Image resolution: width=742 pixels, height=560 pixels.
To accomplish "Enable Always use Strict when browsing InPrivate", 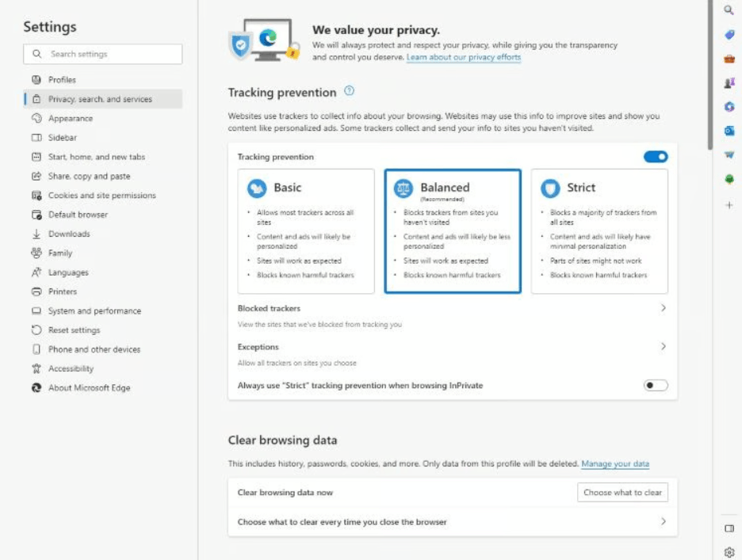I will (656, 386).
